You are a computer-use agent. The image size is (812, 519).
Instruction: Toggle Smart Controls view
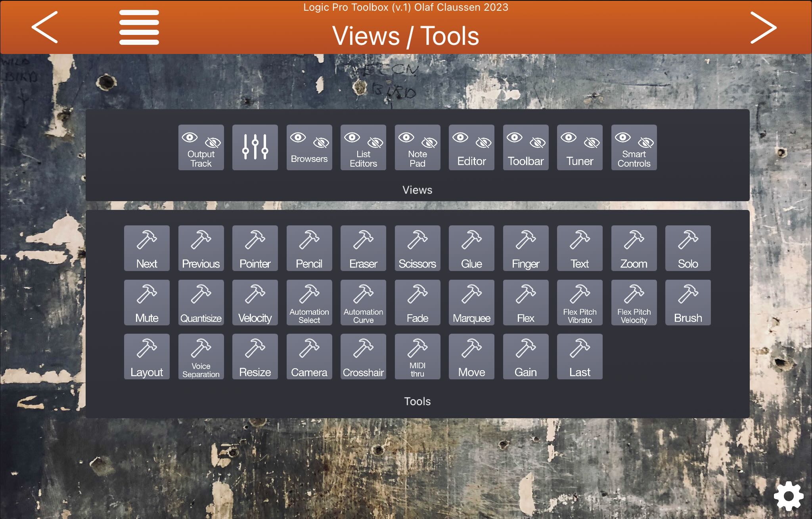[x=634, y=148]
